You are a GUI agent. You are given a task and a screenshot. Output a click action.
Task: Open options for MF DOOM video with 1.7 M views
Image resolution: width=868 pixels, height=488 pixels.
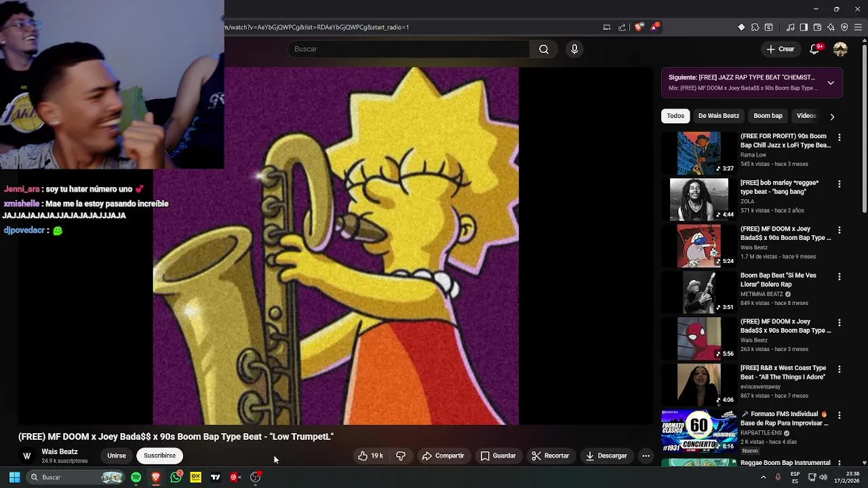click(840, 230)
